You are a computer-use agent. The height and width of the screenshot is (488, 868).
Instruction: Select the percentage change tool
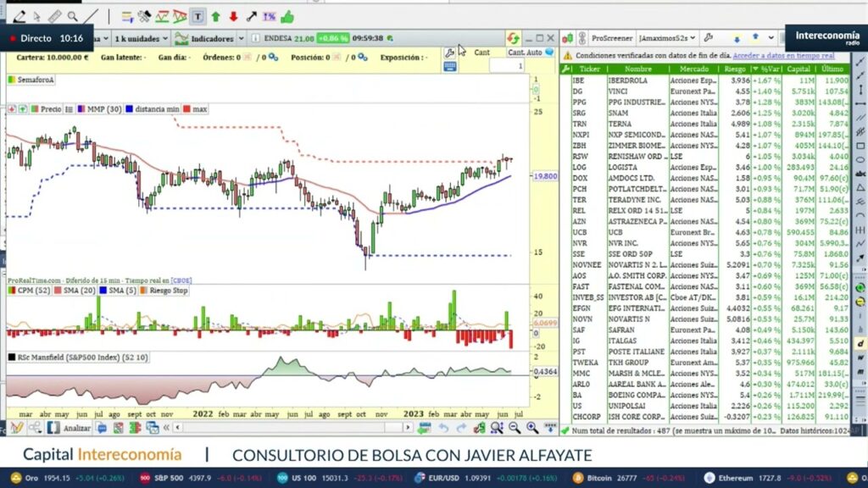tap(269, 17)
